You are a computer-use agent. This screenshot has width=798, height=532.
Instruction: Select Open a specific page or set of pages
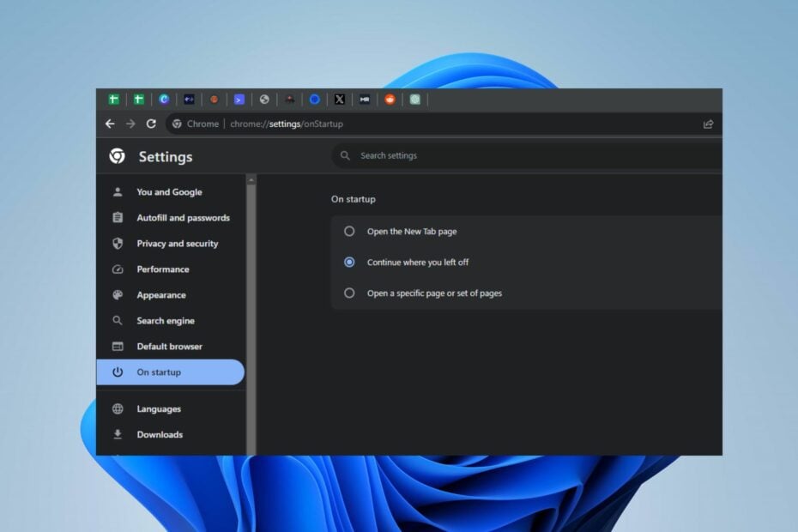pyautogui.click(x=349, y=293)
